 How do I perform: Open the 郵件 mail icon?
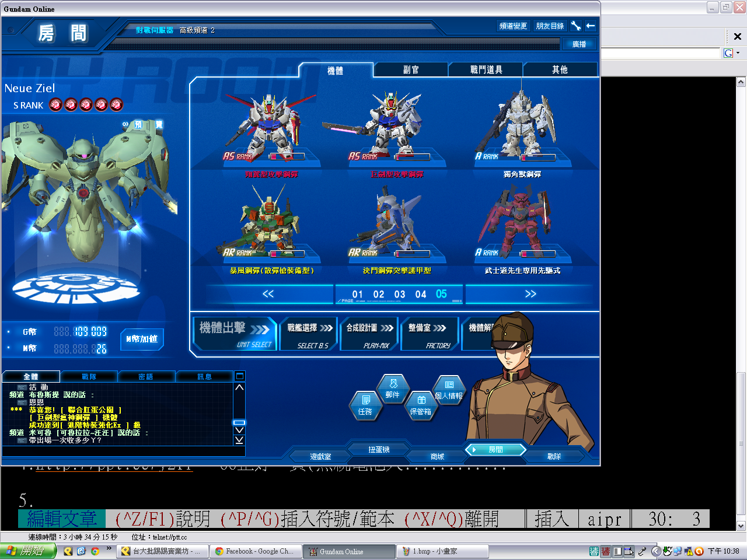point(393,388)
